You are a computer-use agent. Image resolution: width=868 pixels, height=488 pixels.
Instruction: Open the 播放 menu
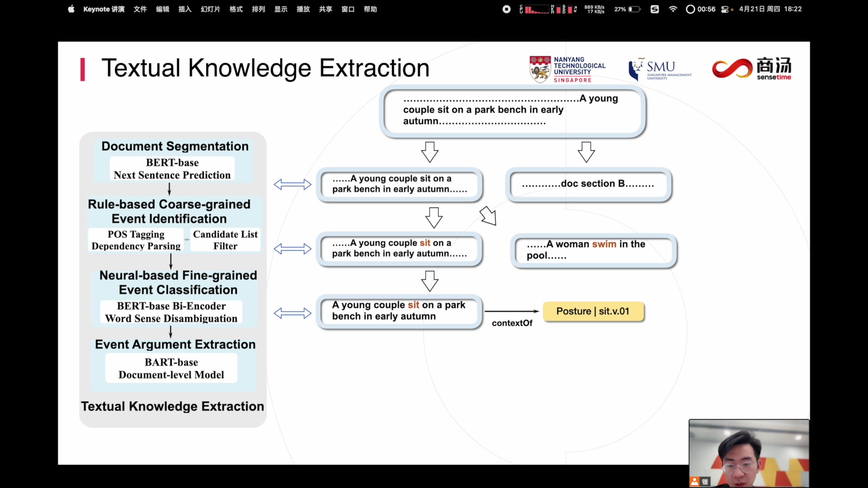[303, 9]
